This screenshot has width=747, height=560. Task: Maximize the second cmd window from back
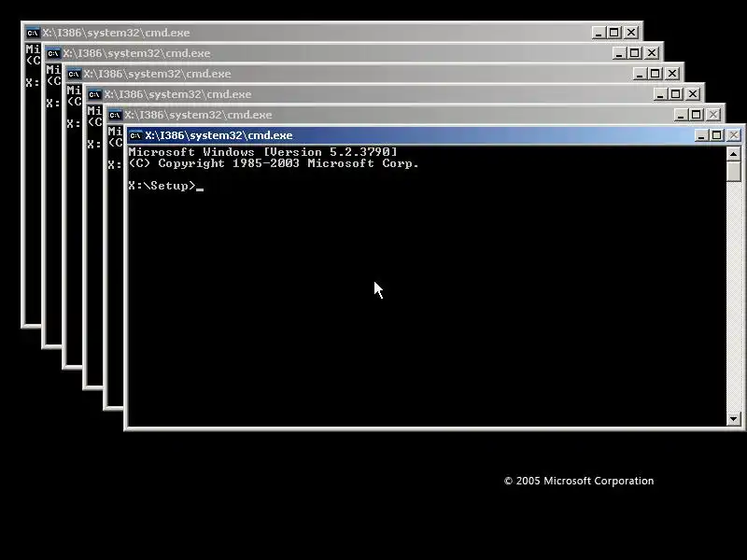coord(635,53)
